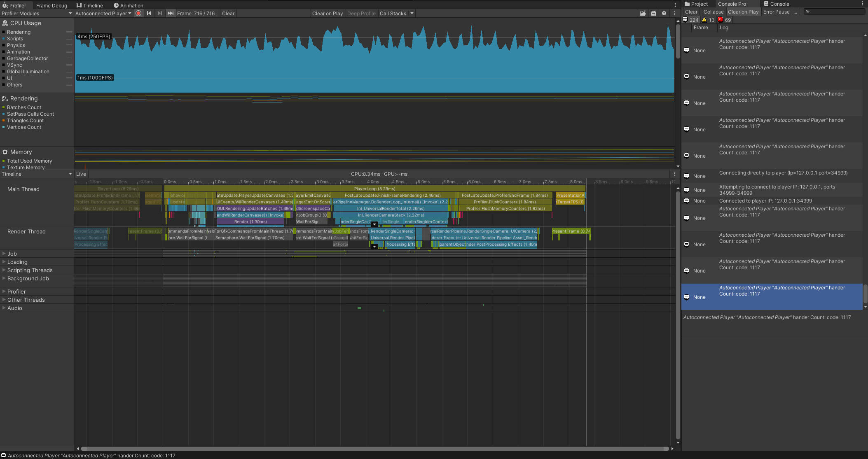The width and height of the screenshot is (868, 459).
Task: Open the Autoconnected Player target dropdown
Action: click(x=103, y=13)
